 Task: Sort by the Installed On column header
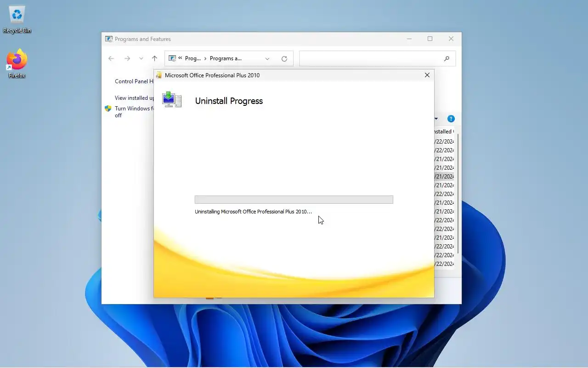point(444,132)
